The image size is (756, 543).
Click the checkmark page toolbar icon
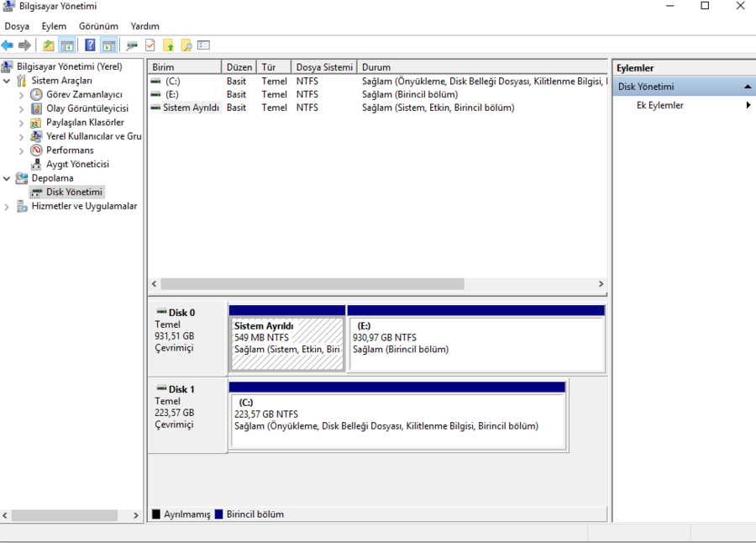(150, 45)
